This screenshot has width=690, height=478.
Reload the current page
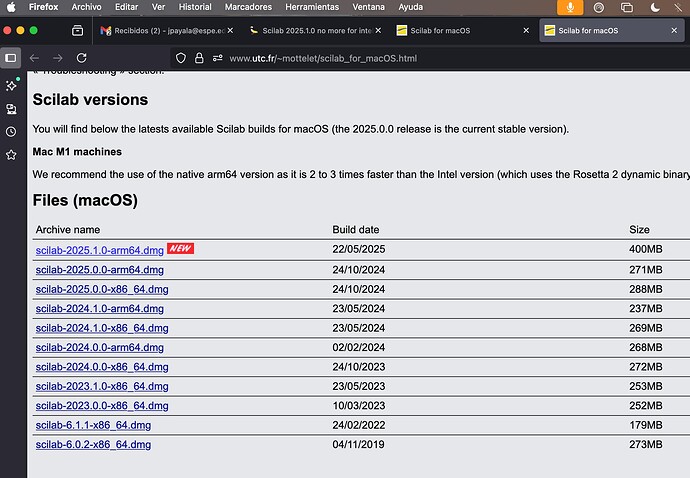(x=81, y=58)
